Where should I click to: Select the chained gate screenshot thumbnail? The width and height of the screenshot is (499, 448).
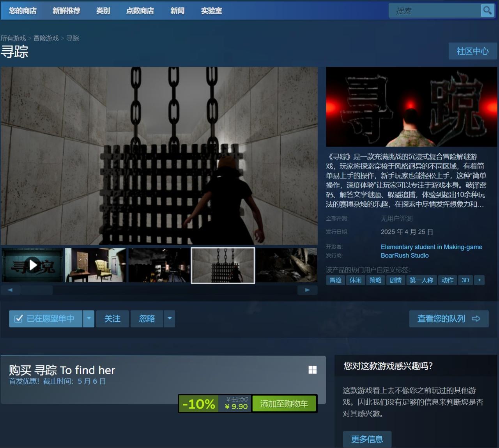point(223,265)
